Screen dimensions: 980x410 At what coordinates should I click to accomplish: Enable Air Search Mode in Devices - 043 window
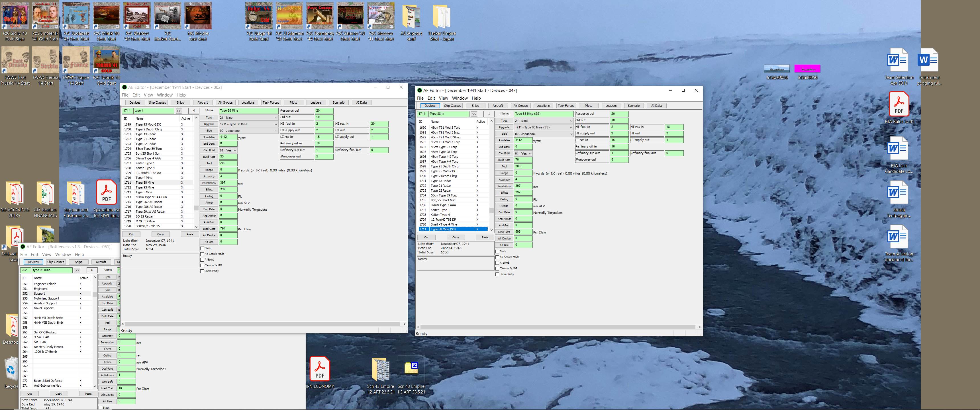(x=497, y=257)
